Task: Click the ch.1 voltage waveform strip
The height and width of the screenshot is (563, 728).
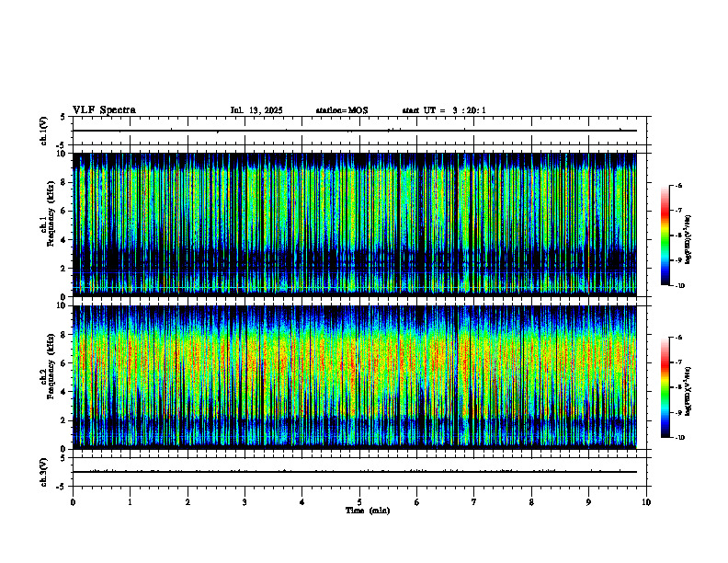Action: (359, 131)
